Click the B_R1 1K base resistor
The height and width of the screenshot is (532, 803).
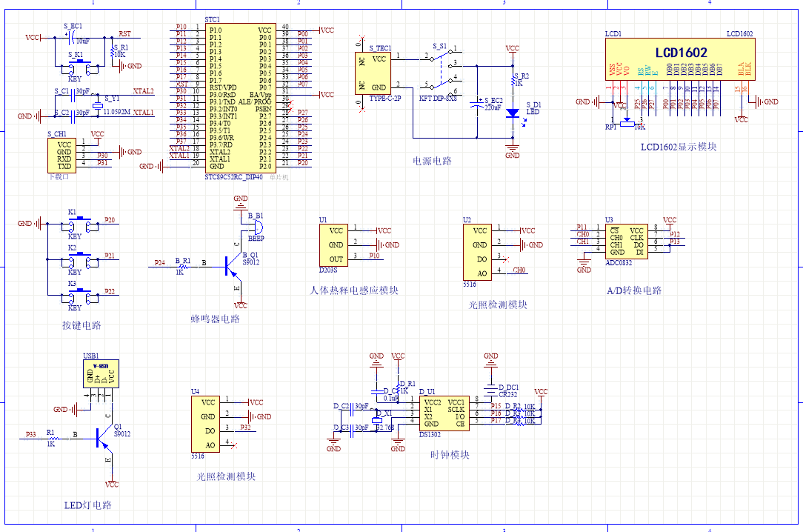point(183,266)
